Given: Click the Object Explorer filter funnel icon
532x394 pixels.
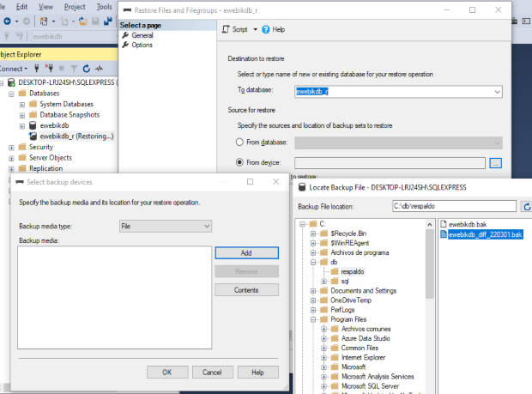Looking at the screenshot, I should click(74, 69).
